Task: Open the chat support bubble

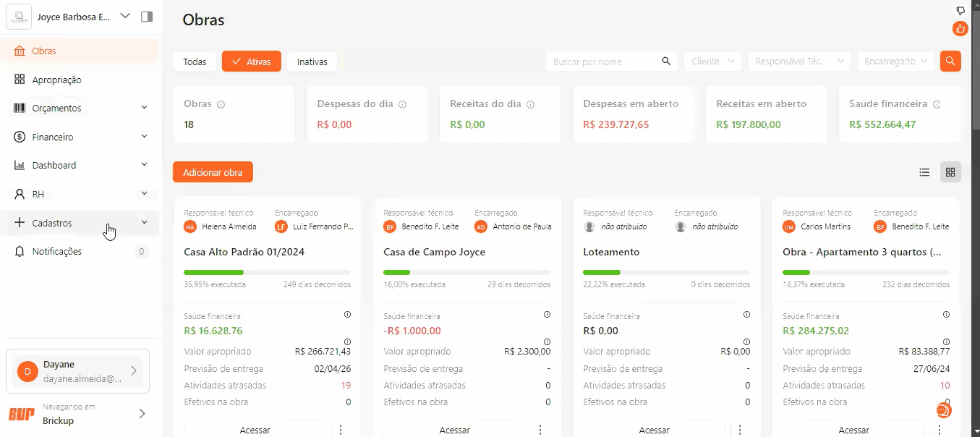Action: pyautogui.click(x=944, y=410)
